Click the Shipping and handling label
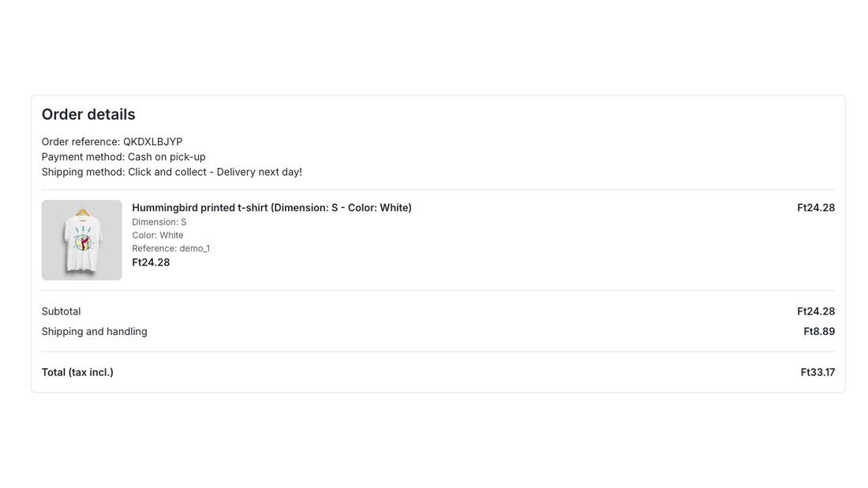868x488 pixels. [95, 331]
